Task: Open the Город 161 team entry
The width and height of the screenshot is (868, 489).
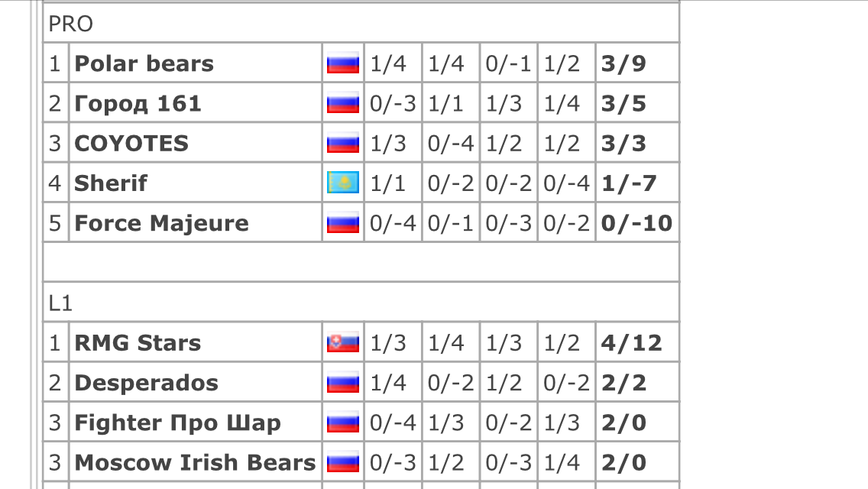Action: (x=138, y=104)
